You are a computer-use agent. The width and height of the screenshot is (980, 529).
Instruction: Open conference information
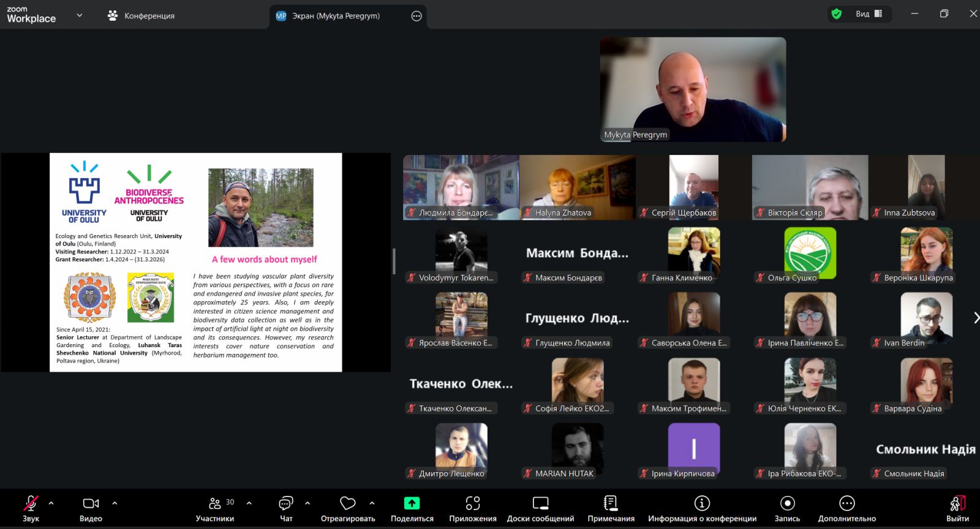[702, 508]
